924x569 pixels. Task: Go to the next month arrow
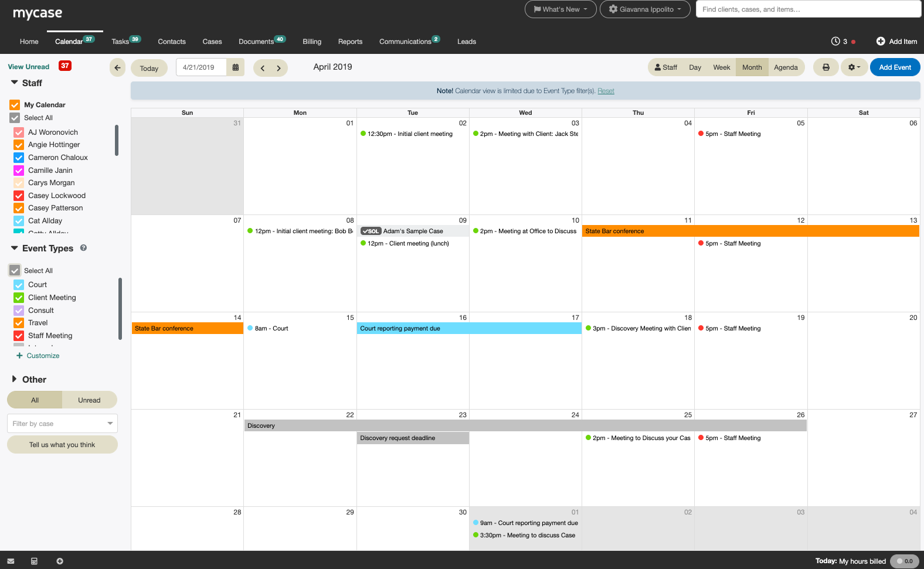point(279,68)
